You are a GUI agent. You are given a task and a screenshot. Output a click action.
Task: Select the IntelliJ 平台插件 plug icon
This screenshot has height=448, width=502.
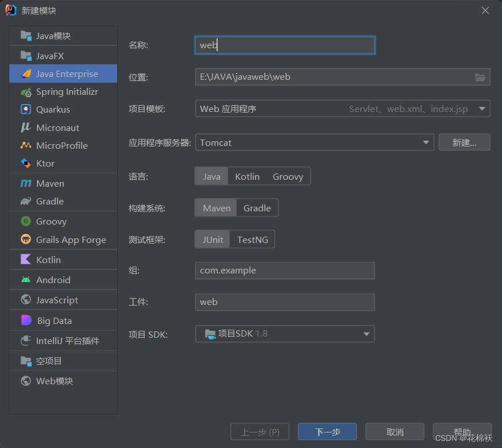[26, 341]
